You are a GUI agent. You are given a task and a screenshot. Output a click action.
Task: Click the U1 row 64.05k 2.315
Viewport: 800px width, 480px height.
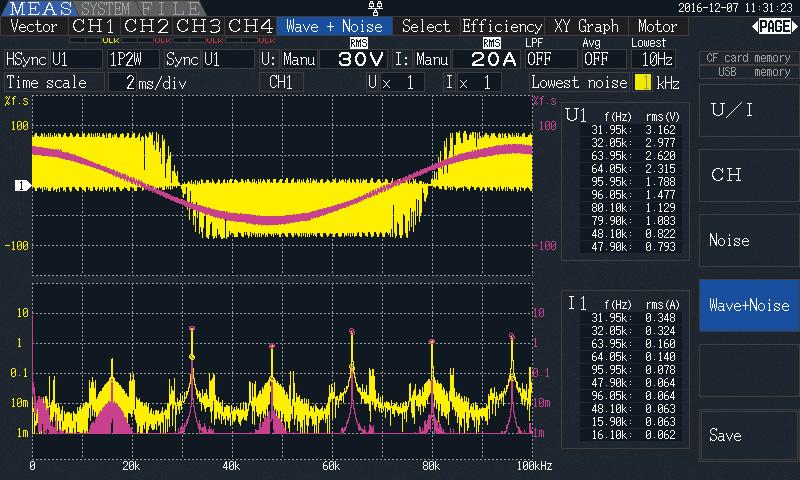(633, 169)
